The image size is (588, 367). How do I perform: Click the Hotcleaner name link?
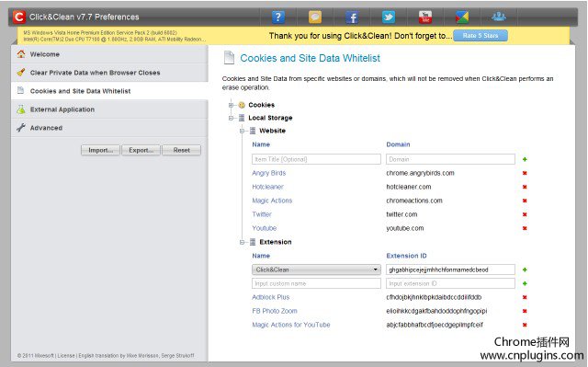click(x=267, y=187)
